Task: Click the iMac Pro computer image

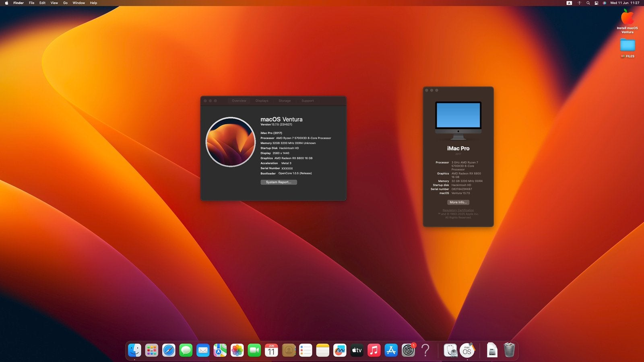Action: (x=458, y=120)
